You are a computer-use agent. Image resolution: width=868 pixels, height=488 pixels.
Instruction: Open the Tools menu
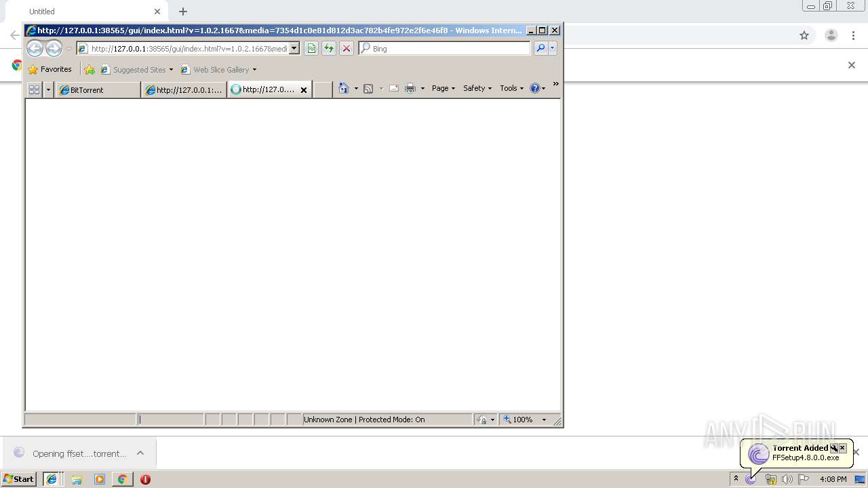pyautogui.click(x=512, y=88)
